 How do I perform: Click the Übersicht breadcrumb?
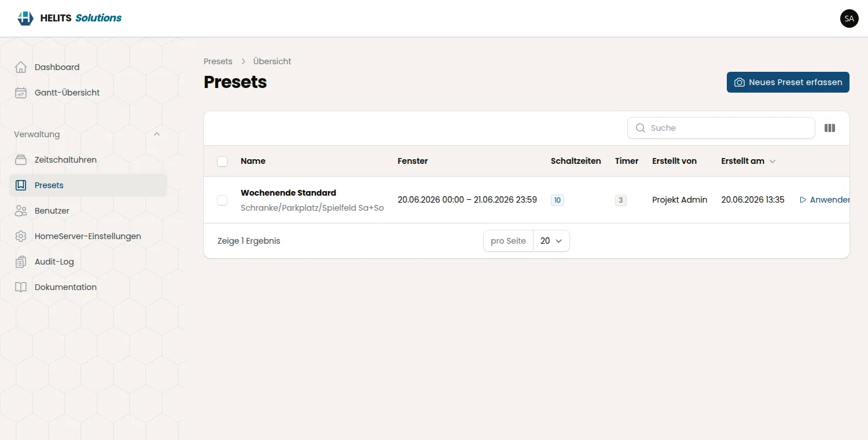[272, 61]
